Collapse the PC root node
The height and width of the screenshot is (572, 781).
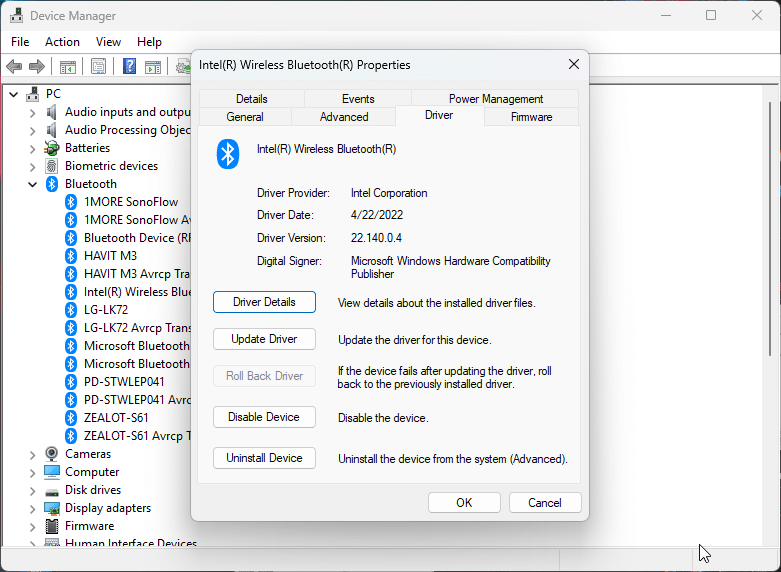coord(14,94)
